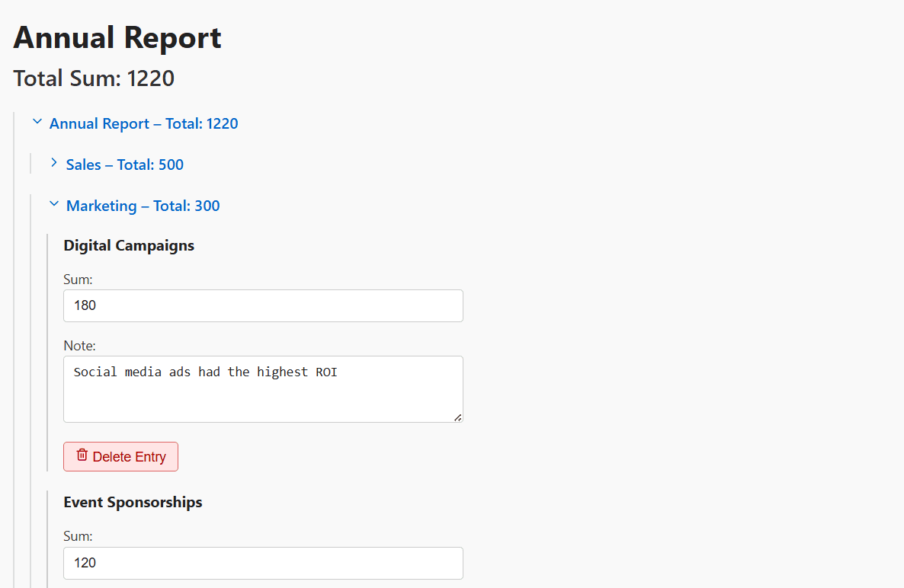Select the Social media ads note text
904x588 pixels.
click(205, 372)
